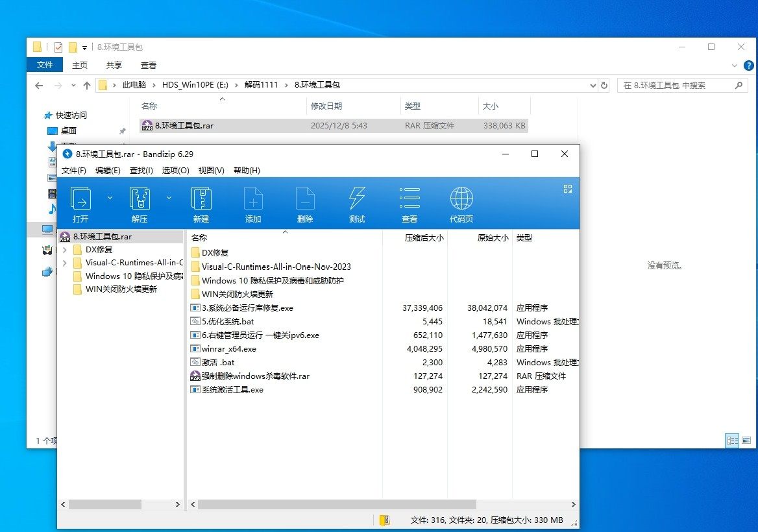Click the Extract (解压) toolbar icon
Viewport: 758px width, 532px height.
140,199
